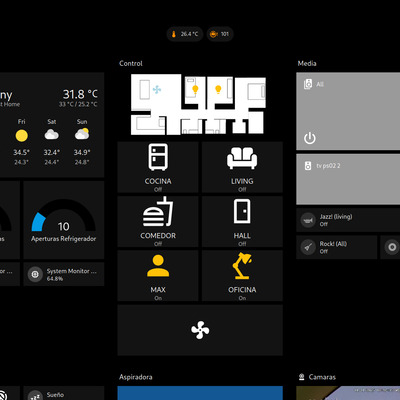Image resolution: width=400 pixels, height=400 pixels.
Task: Click the System Monitor chip icon
Action: (35, 274)
